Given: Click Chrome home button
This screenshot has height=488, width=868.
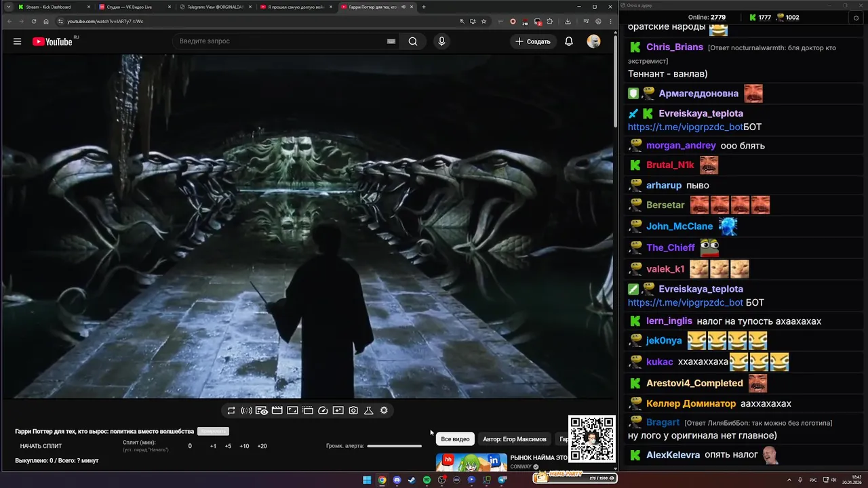Looking at the screenshot, I should (46, 21).
